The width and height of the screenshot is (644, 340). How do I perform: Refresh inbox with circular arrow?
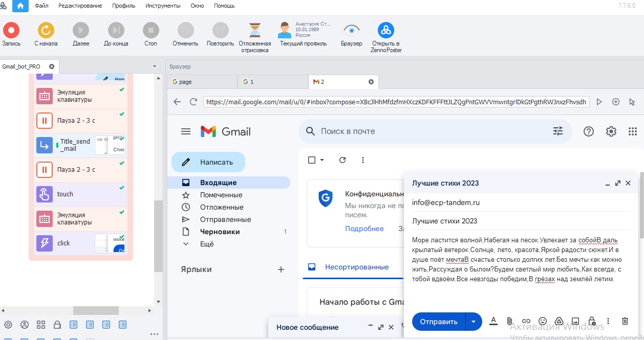pyautogui.click(x=343, y=160)
